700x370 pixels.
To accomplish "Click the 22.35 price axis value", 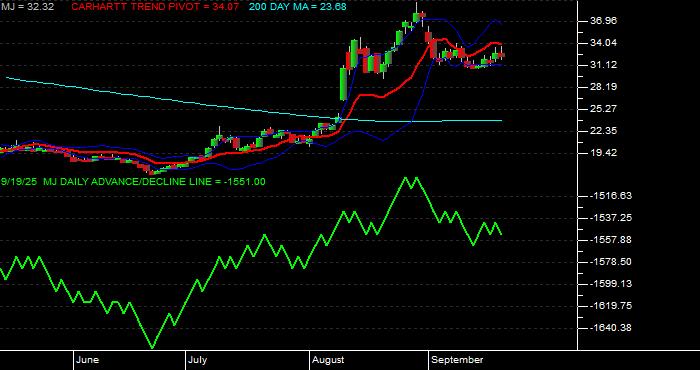I will point(604,131).
